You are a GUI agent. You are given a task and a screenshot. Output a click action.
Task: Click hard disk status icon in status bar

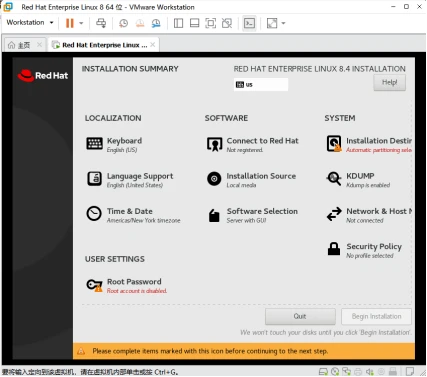[323, 371]
